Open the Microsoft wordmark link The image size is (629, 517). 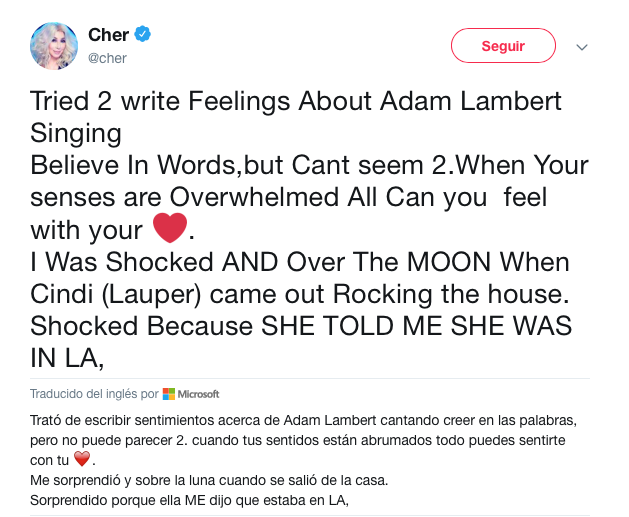pyautogui.click(x=198, y=394)
